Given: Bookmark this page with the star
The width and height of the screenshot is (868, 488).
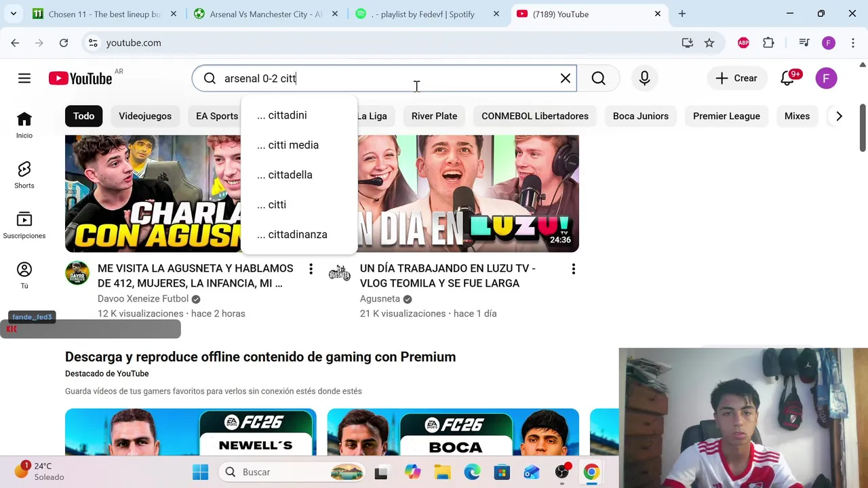Looking at the screenshot, I should point(709,43).
